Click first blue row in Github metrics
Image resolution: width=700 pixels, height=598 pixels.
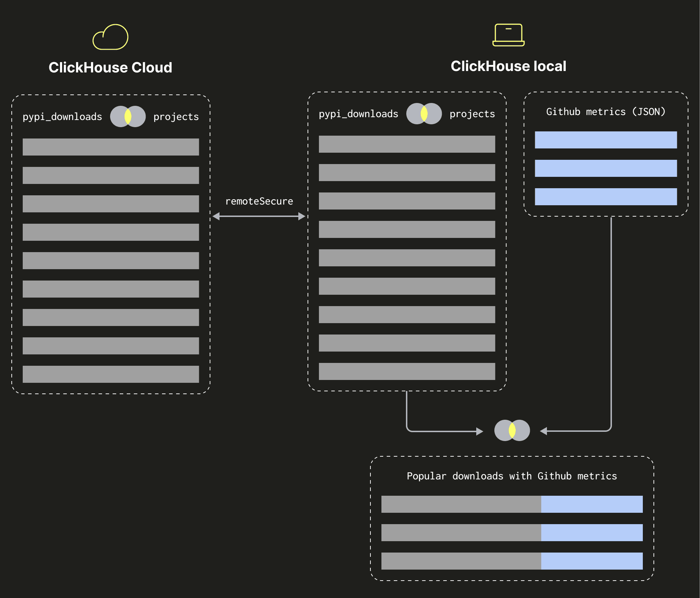(x=606, y=140)
